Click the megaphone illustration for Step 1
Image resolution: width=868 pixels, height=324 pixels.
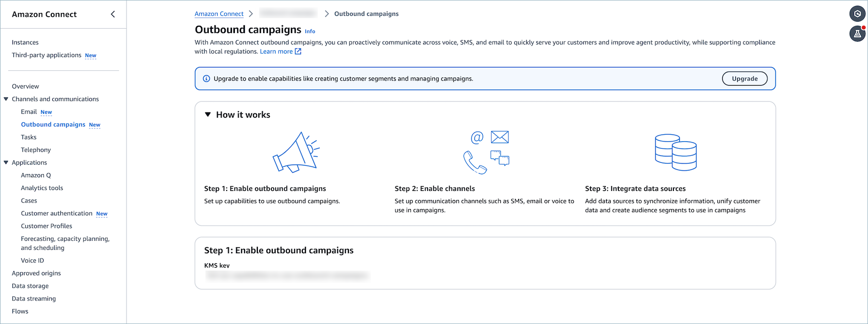click(x=296, y=152)
